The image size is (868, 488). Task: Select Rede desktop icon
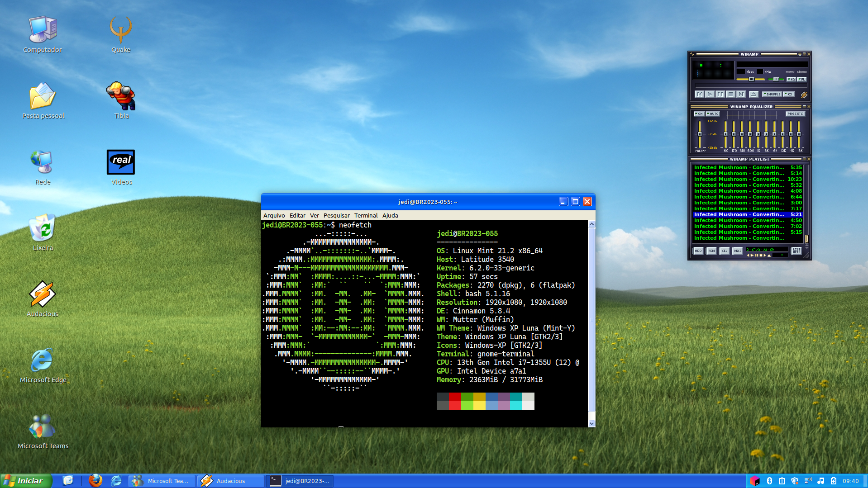coord(43,167)
